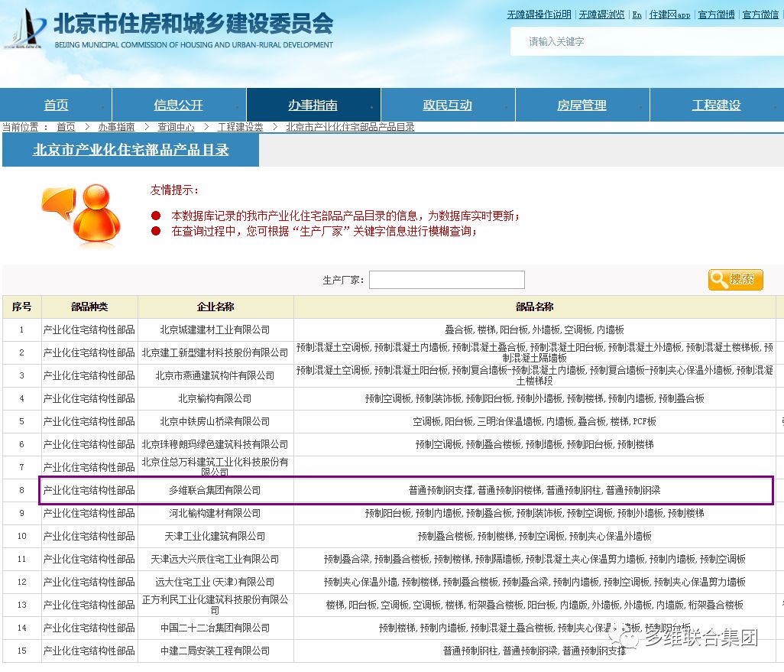Click the second tip about 生产厂家 keyword
Viewport: 784px width, 672px height.
click(324, 231)
